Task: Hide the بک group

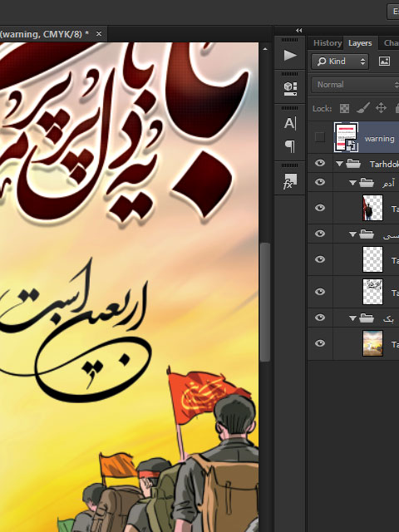Action: tap(319, 318)
